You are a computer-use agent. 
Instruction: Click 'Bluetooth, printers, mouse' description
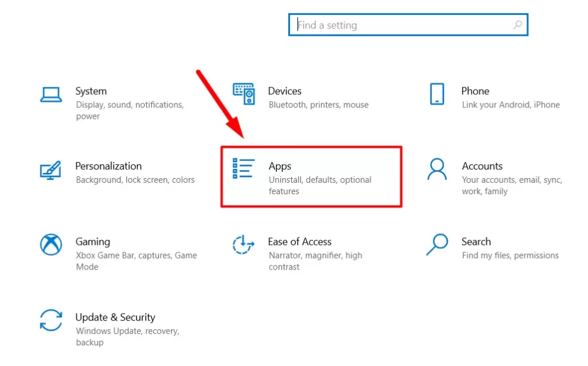coord(319,105)
